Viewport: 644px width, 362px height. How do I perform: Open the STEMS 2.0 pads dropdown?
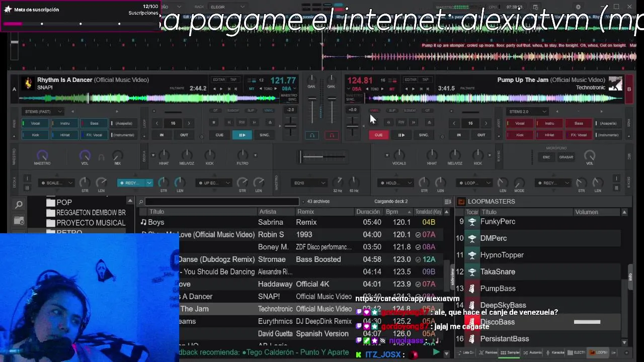[x=527, y=112]
